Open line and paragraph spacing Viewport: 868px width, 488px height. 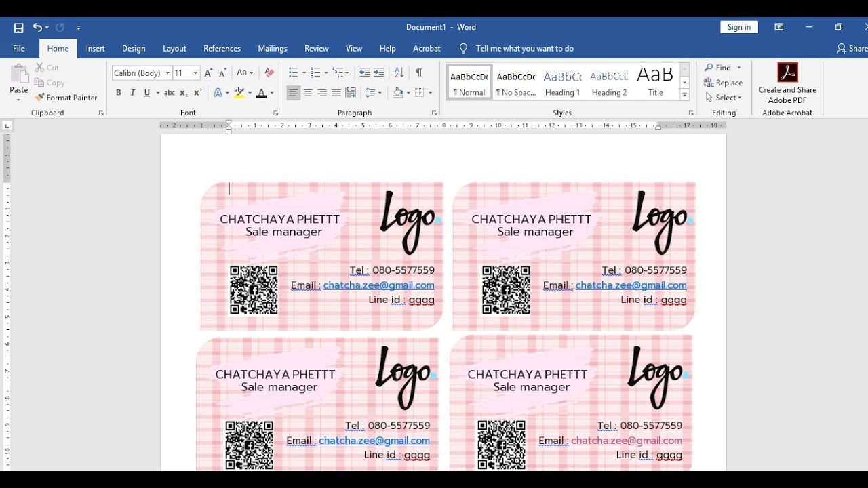point(373,93)
